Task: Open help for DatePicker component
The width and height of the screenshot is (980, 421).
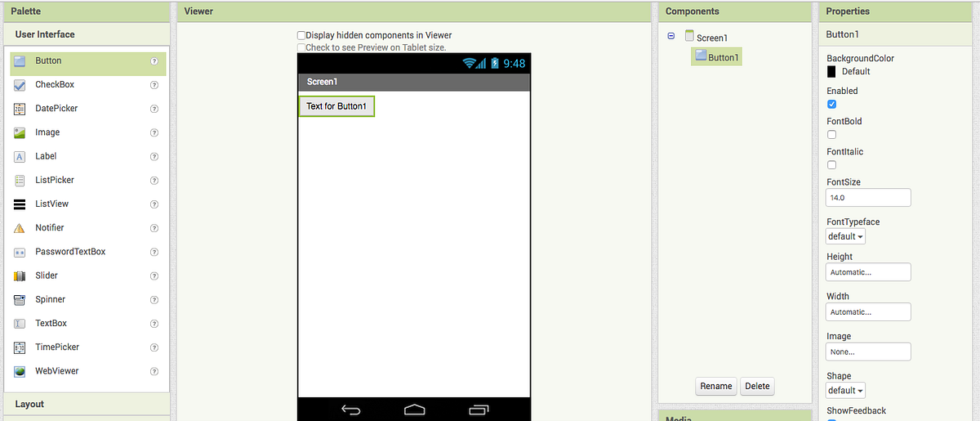Action: coord(154,109)
